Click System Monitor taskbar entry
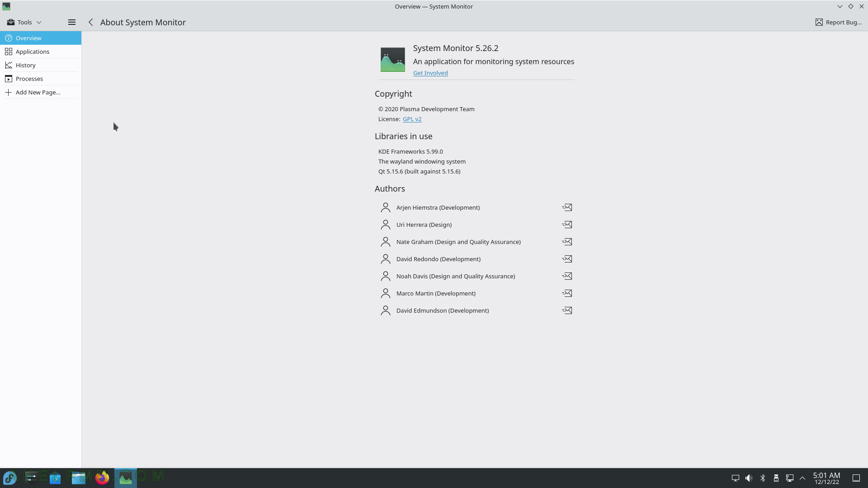Viewport: 868px width, 488px height. [126, 478]
